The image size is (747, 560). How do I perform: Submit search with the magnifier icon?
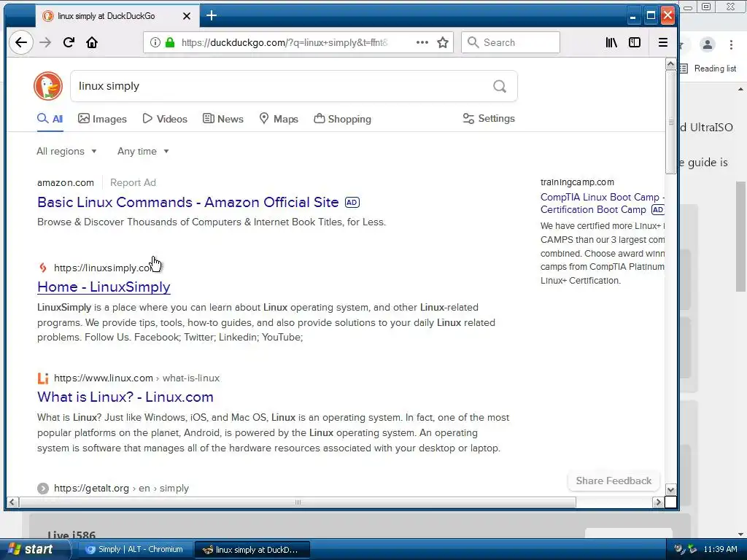click(x=499, y=86)
